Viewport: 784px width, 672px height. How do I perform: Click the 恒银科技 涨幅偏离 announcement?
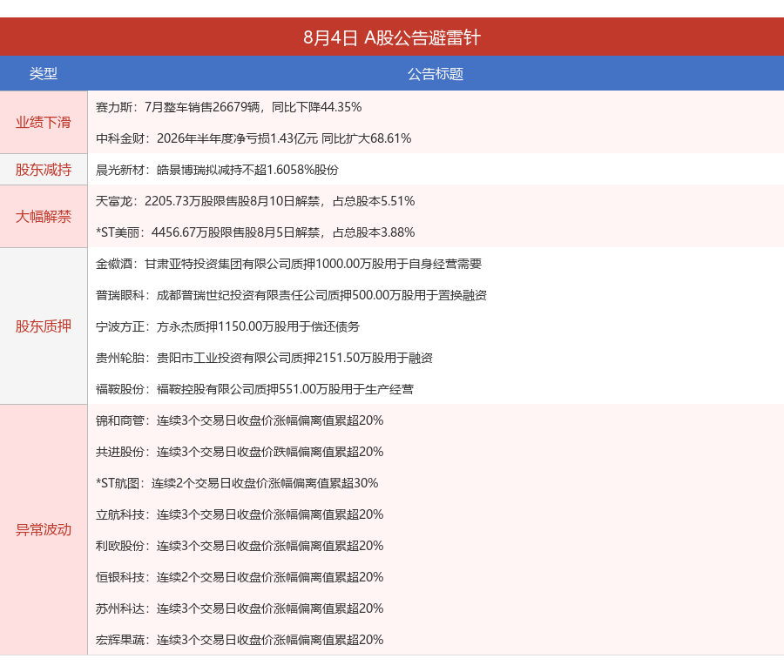(240, 577)
